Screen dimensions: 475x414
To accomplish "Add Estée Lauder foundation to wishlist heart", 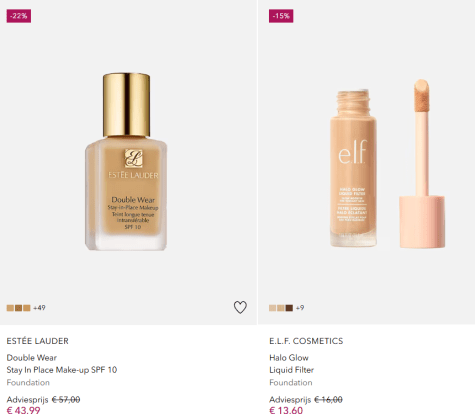I will [240, 307].
